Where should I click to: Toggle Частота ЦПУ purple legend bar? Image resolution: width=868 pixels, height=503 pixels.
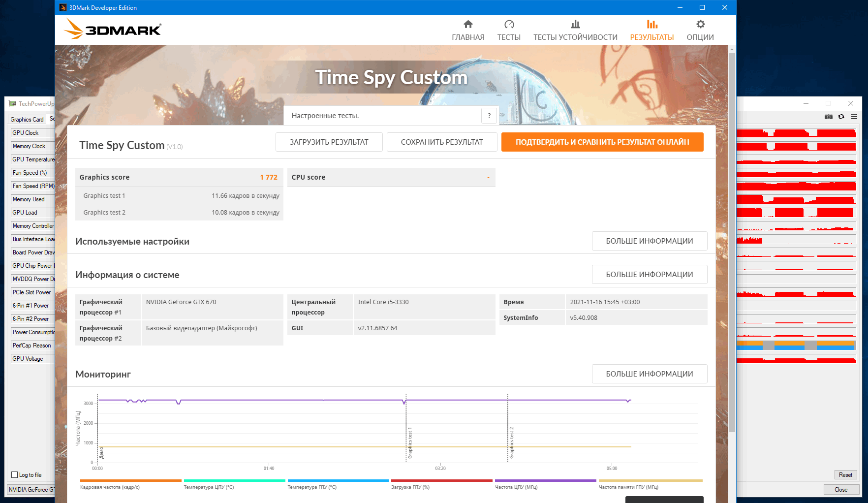pyautogui.click(x=546, y=481)
